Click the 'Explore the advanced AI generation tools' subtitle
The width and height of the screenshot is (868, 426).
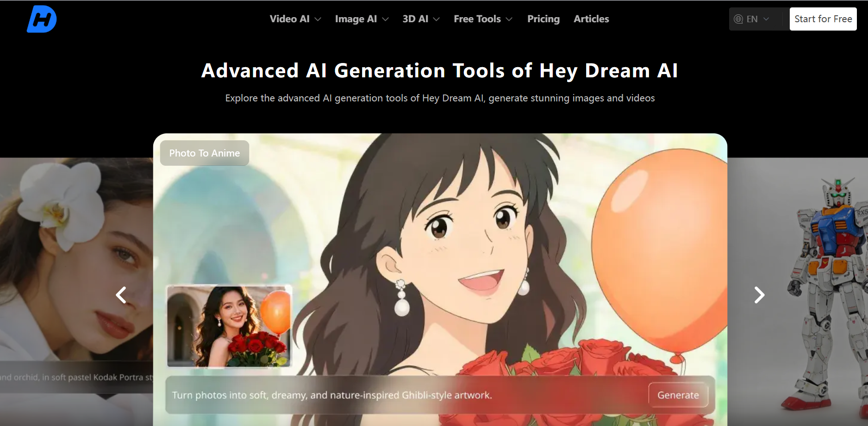[x=440, y=98]
